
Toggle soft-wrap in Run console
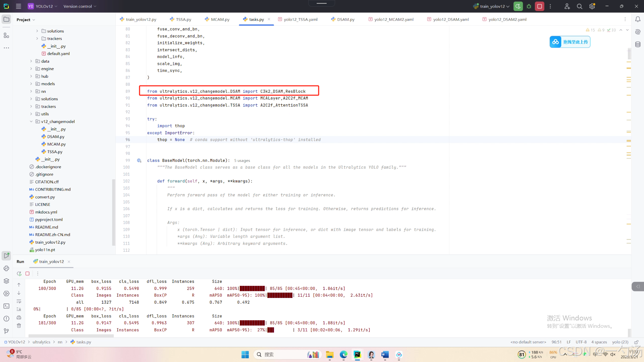pos(19,301)
